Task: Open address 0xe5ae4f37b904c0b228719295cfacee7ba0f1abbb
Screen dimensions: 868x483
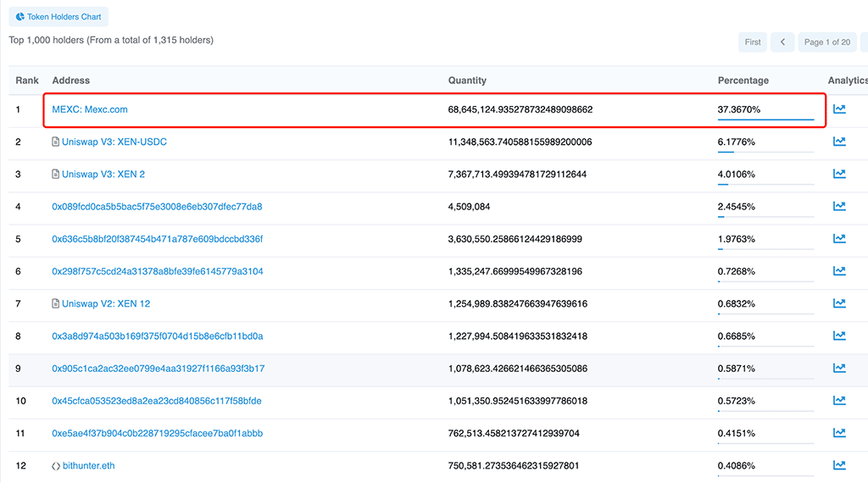Action: (157, 433)
